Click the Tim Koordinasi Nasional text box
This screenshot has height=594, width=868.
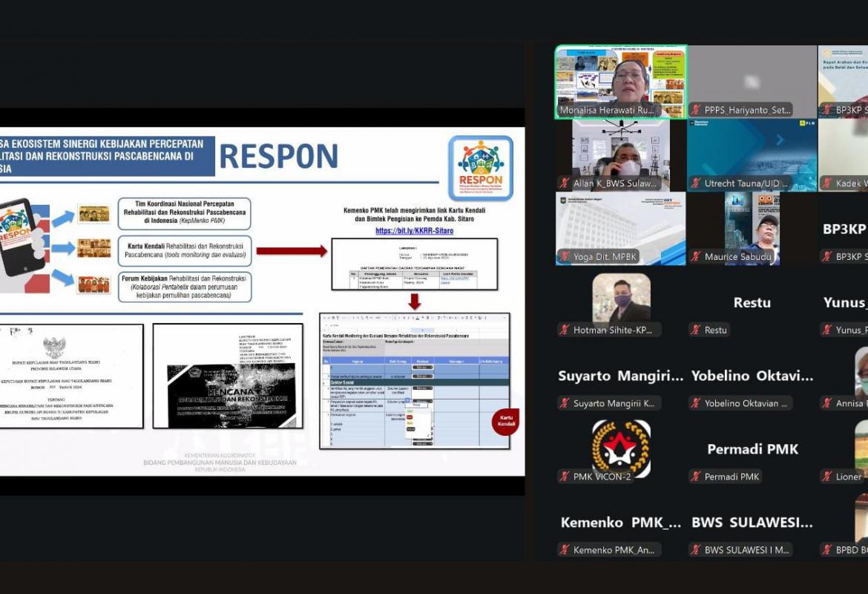[x=184, y=213]
